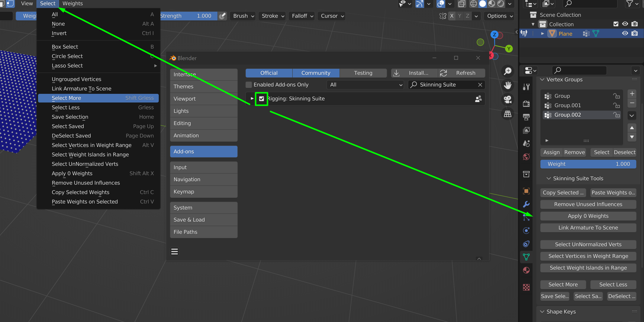
Task: Open the Stroke dropdown
Action: click(272, 16)
